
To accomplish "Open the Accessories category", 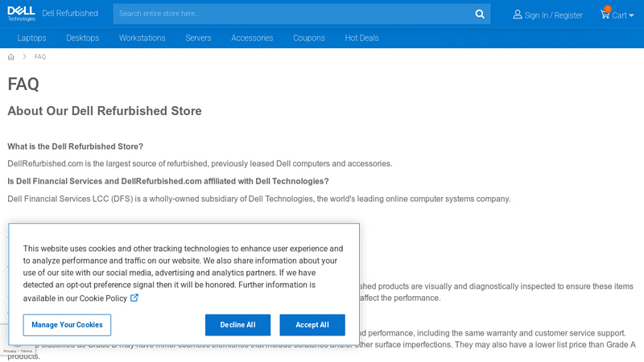I will 252,38.
